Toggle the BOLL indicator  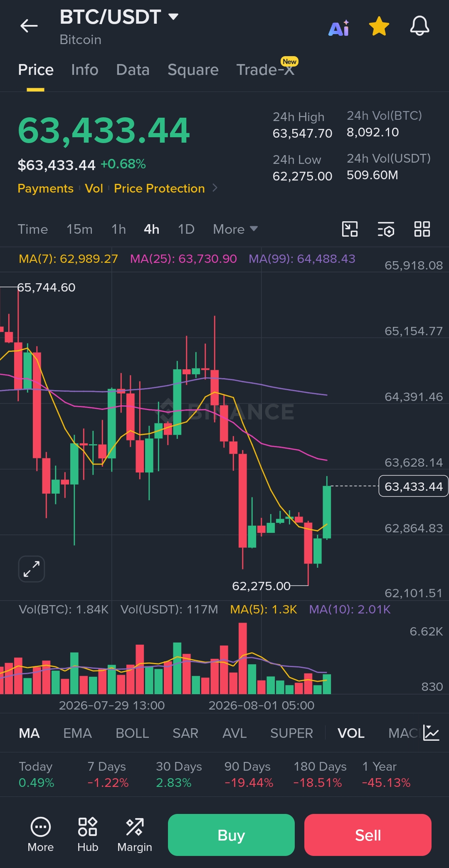(x=132, y=733)
